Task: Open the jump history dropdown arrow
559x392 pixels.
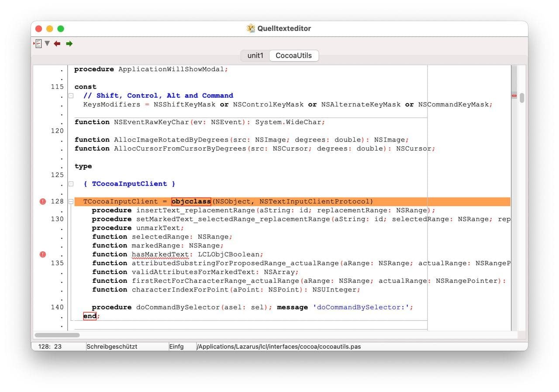Action: (x=47, y=44)
